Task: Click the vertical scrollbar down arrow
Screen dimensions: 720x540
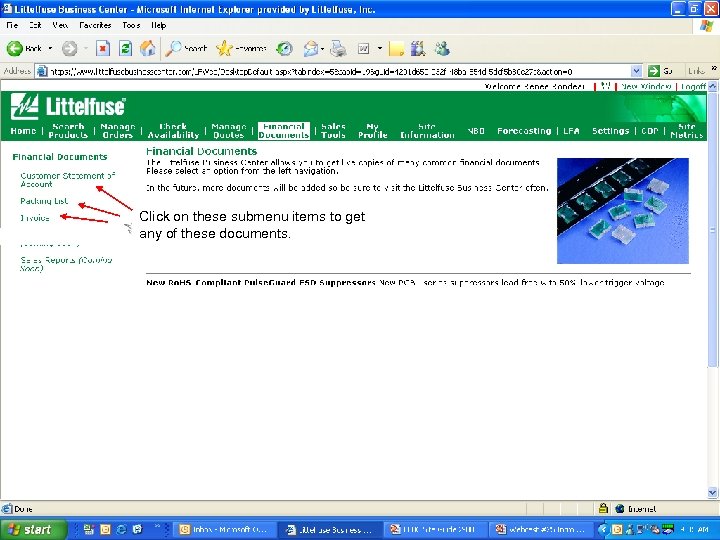Action: tap(712, 493)
